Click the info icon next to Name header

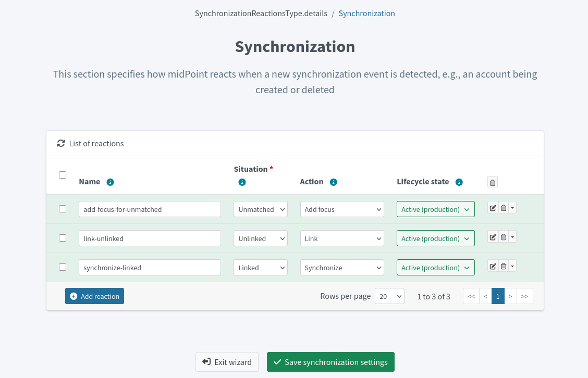(x=110, y=182)
